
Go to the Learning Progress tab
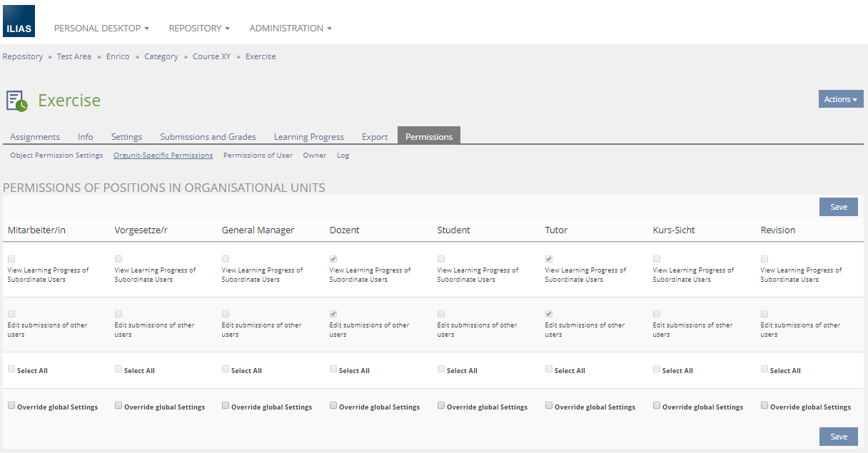click(x=309, y=137)
